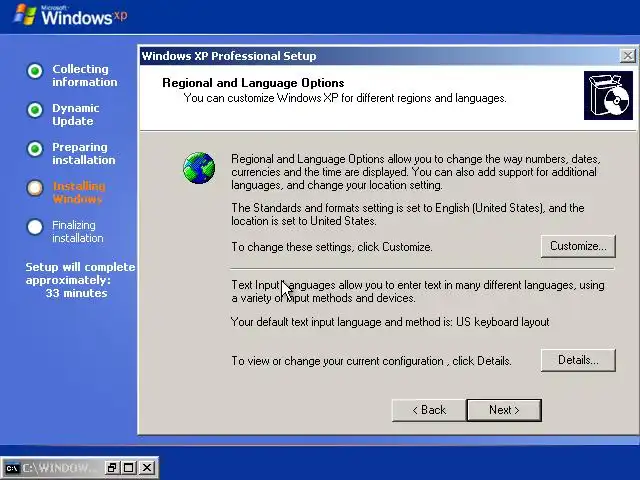Click 'To change these settings, click Customize.' text

click(332, 247)
